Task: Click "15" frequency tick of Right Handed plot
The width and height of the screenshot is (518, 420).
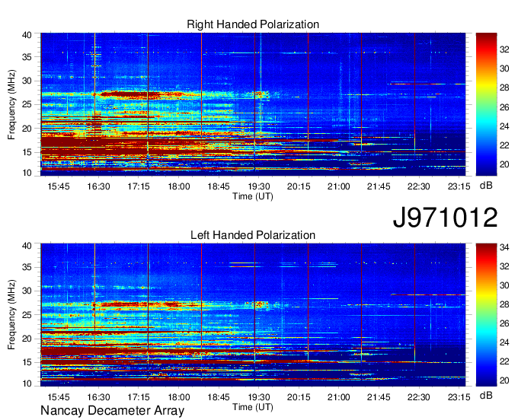Action: [27, 152]
